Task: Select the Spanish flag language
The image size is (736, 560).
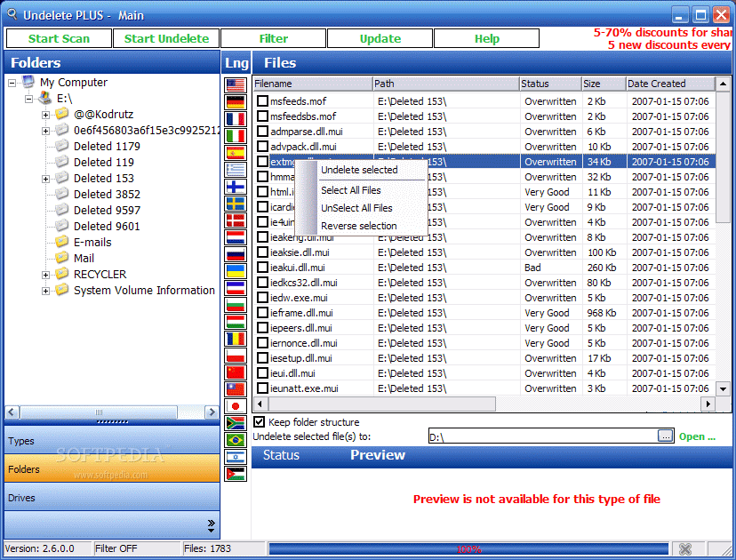Action: [x=236, y=153]
